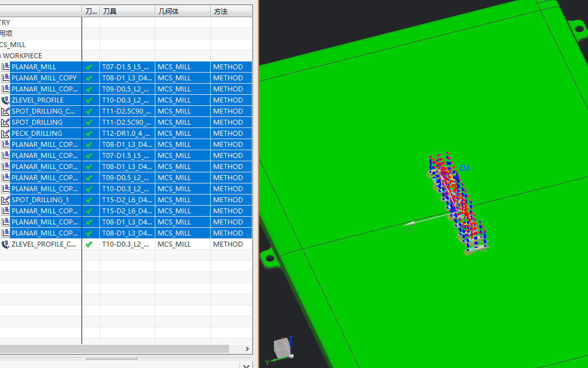The image size is (588, 368).
Task: Select the TRY node at top
Action: (5, 23)
